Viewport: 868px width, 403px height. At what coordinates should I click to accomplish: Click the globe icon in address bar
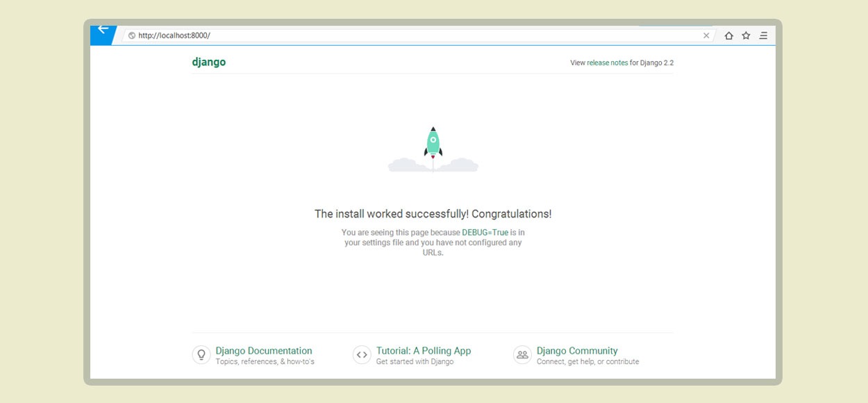(132, 35)
